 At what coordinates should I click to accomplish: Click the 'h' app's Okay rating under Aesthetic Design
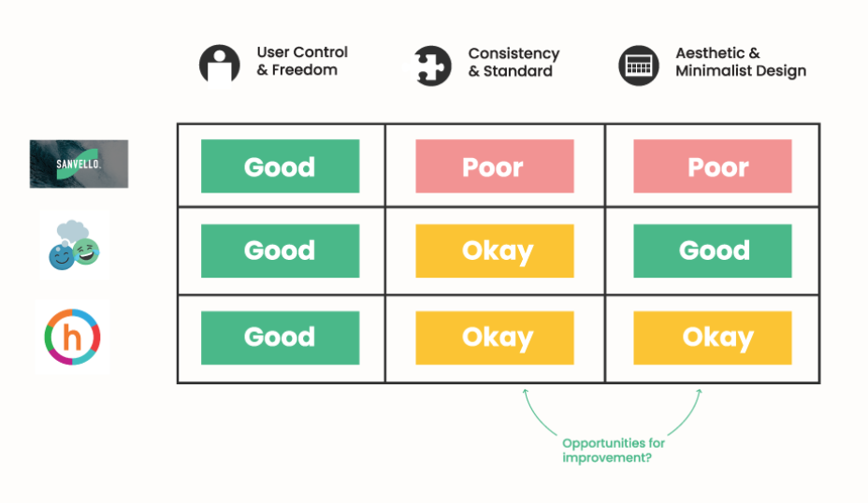coord(713,338)
